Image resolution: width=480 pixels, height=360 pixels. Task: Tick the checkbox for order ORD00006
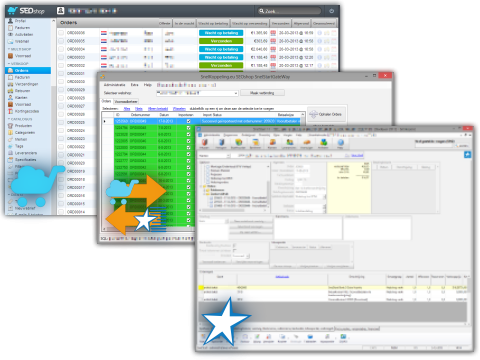point(61,33)
